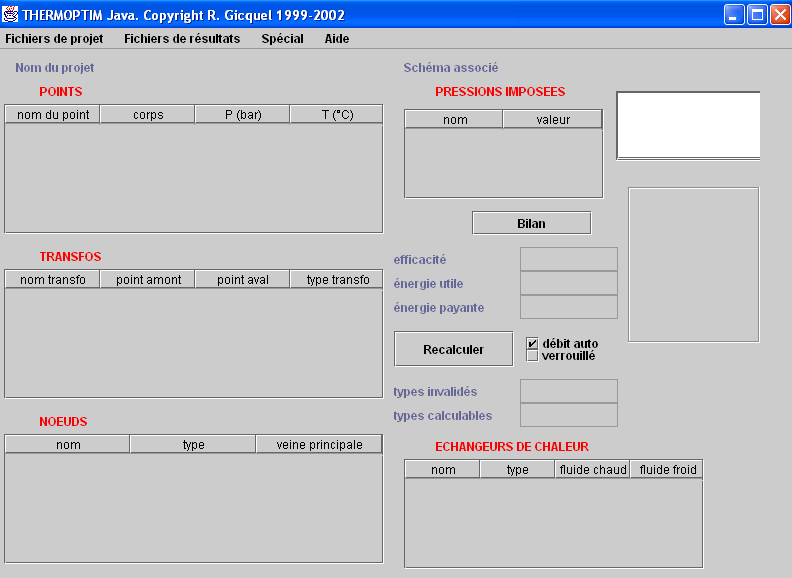This screenshot has width=792, height=578.
Task: Click the types invalidés value field
Action: tap(569, 392)
